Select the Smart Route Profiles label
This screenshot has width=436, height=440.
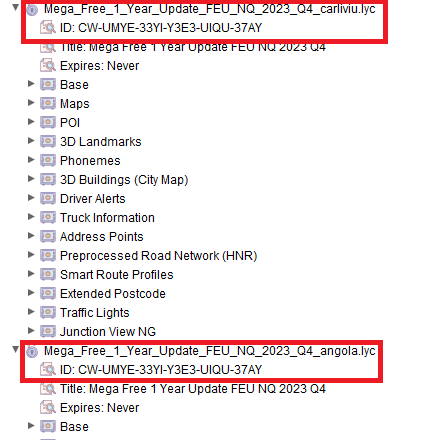point(117,275)
